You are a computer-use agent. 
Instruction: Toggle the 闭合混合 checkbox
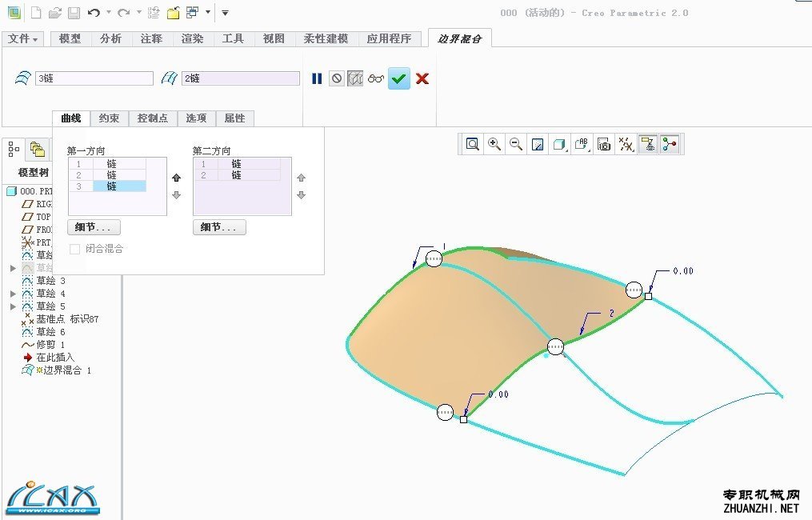(74, 249)
